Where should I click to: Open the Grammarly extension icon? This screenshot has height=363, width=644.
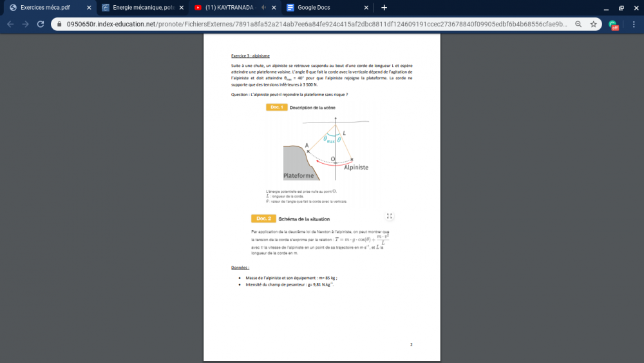point(614,25)
